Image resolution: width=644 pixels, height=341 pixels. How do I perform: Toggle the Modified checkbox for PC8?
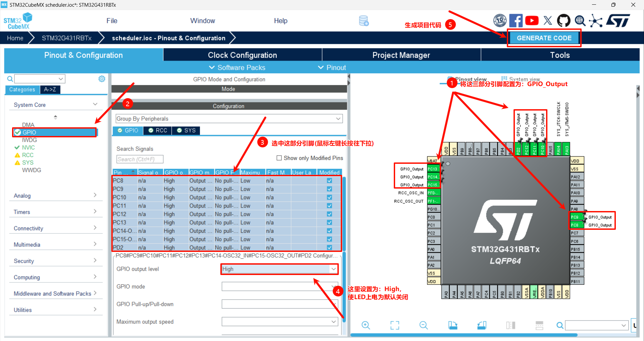click(329, 181)
